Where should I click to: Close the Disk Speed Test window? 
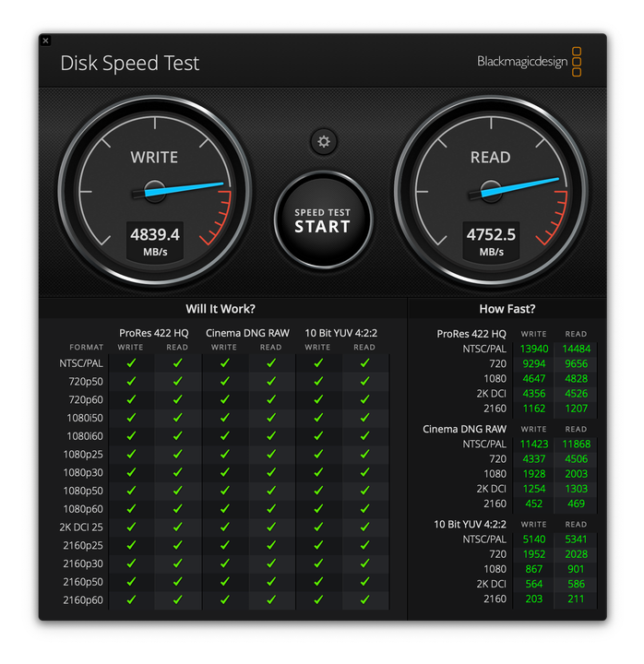click(46, 41)
